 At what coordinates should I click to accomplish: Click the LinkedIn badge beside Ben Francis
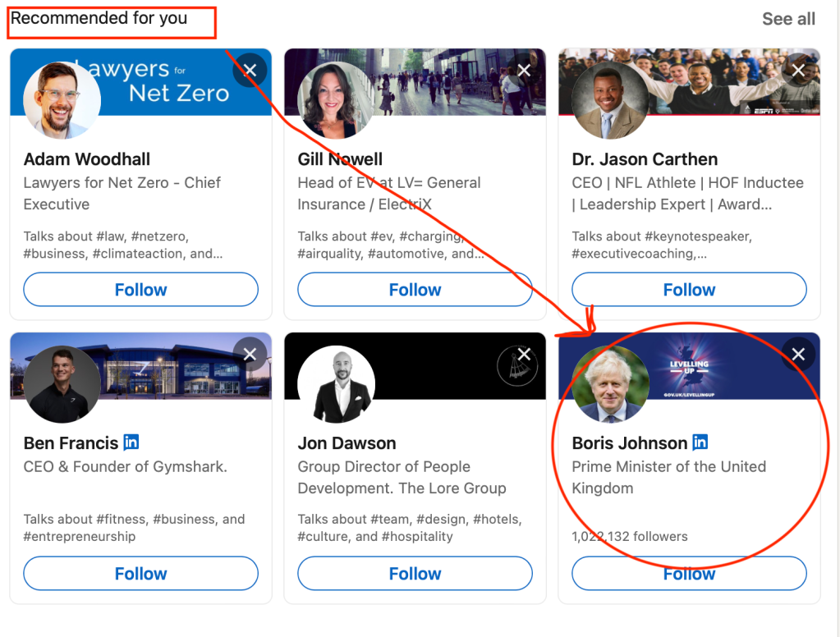tap(131, 442)
